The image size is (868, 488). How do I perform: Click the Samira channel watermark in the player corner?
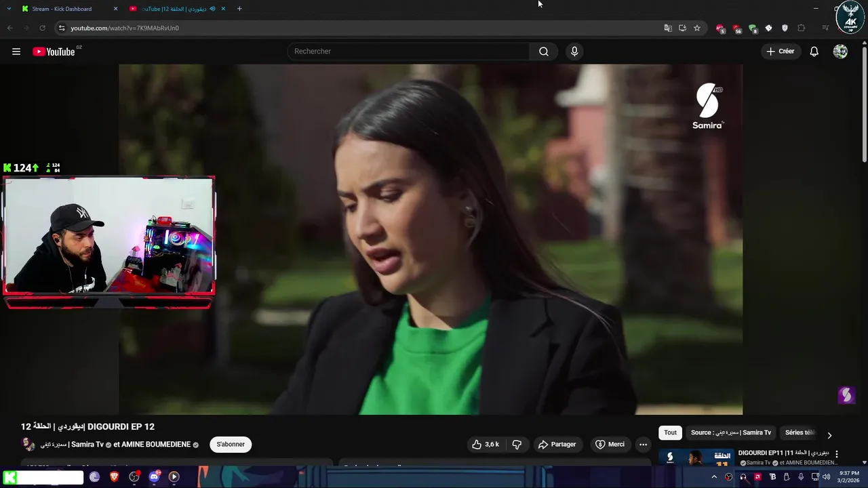pos(846,395)
